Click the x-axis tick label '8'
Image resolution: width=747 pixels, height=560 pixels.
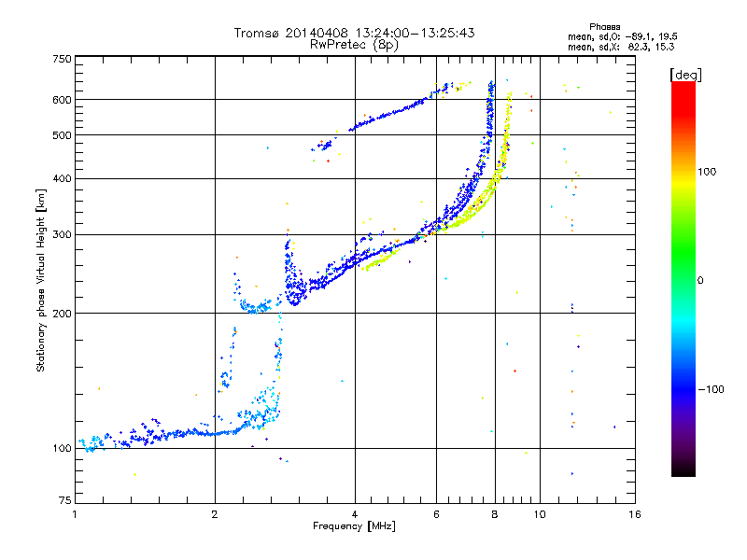pos(495,514)
